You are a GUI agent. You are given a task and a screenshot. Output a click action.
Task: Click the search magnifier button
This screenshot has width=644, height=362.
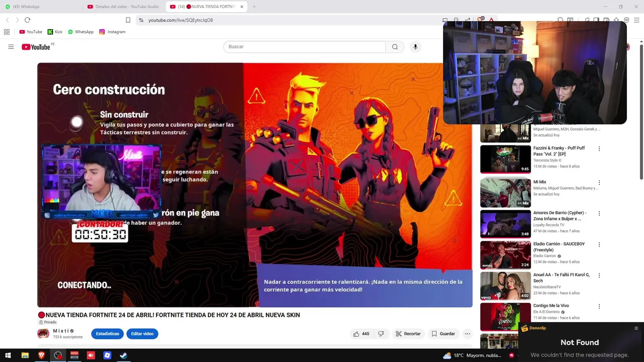click(x=395, y=47)
